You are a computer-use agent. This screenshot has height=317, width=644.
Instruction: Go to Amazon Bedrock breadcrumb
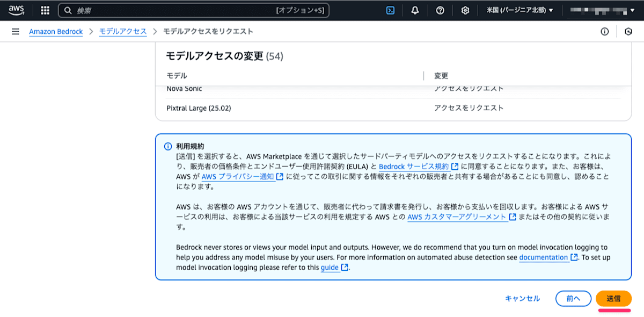56,32
